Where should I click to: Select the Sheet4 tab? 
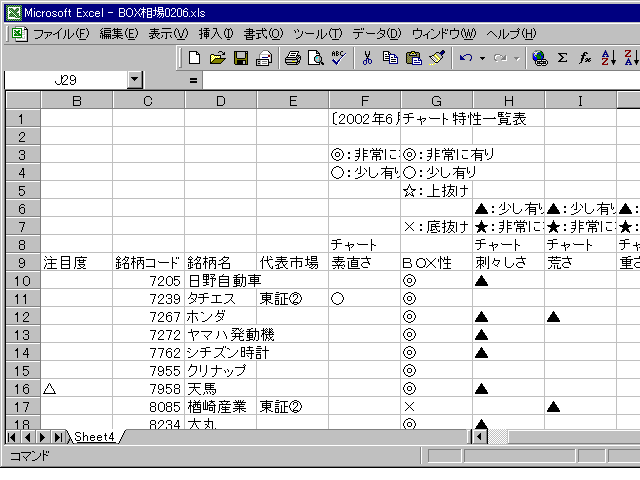click(94, 437)
